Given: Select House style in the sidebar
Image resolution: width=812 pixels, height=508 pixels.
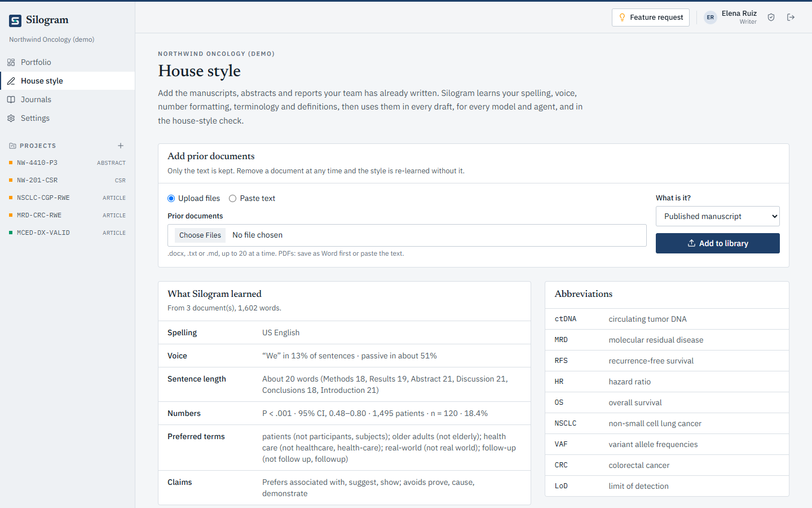Looking at the screenshot, I should (68, 81).
